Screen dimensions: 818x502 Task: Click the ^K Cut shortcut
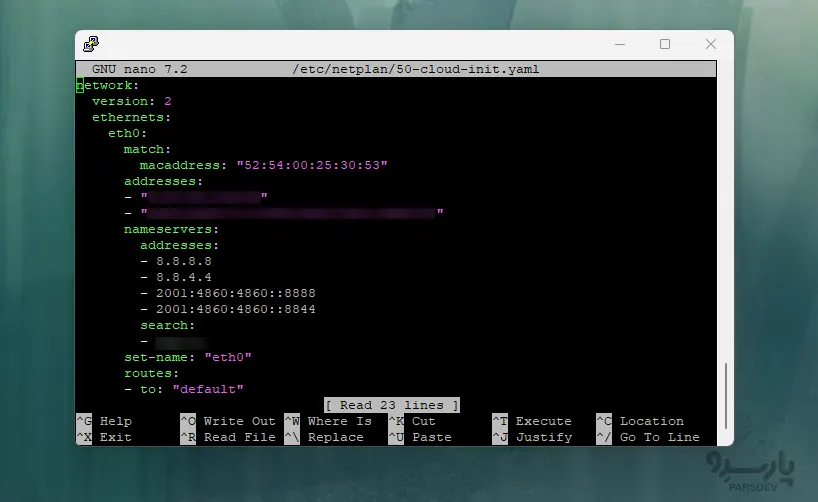412,421
